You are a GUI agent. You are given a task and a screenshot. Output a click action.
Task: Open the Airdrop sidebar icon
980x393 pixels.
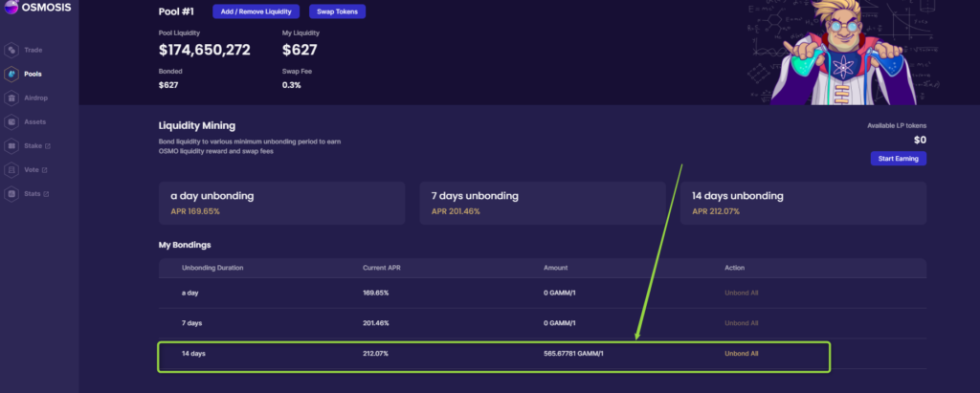pyautogui.click(x=11, y=98)
